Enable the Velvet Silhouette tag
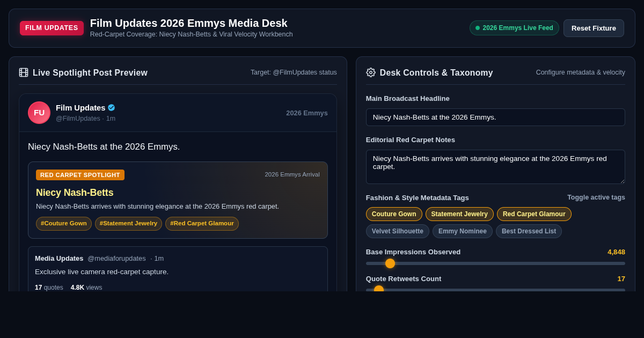This screenshot has width=644, height=338. pyautogui.click(x=398, y=231)
